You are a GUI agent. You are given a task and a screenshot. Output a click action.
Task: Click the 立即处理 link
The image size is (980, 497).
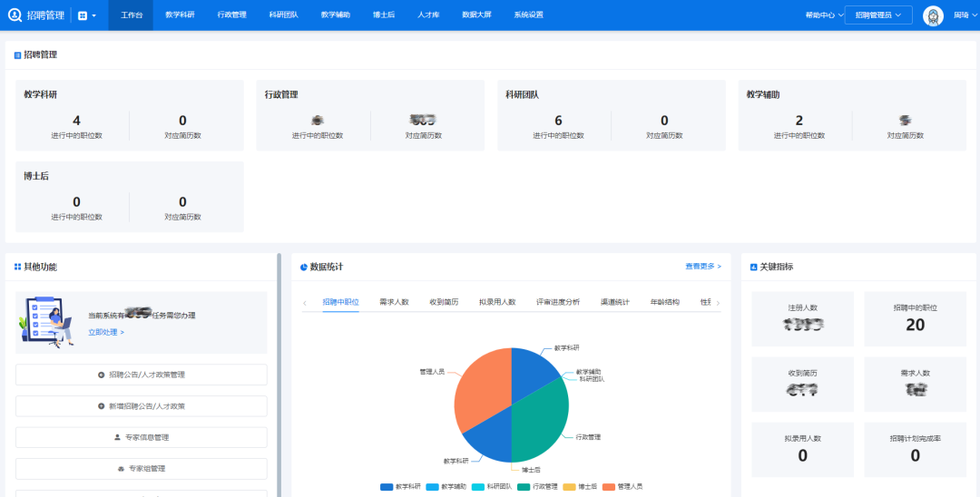106,332
